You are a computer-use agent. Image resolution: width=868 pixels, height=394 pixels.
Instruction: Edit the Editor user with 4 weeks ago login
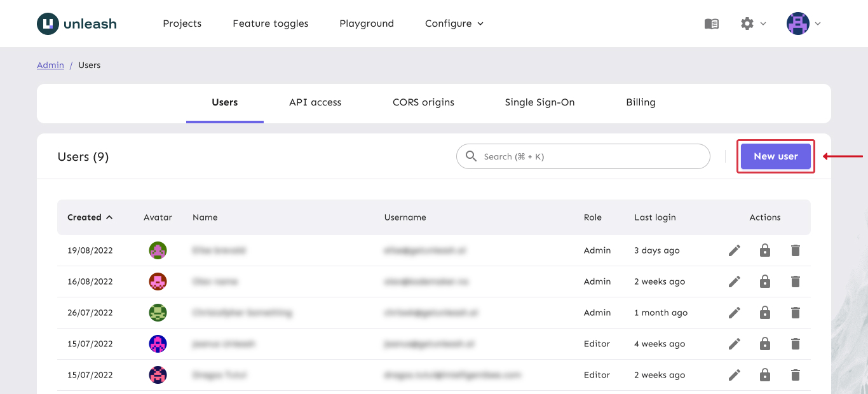pyautogui.click(x=735, y=344)
